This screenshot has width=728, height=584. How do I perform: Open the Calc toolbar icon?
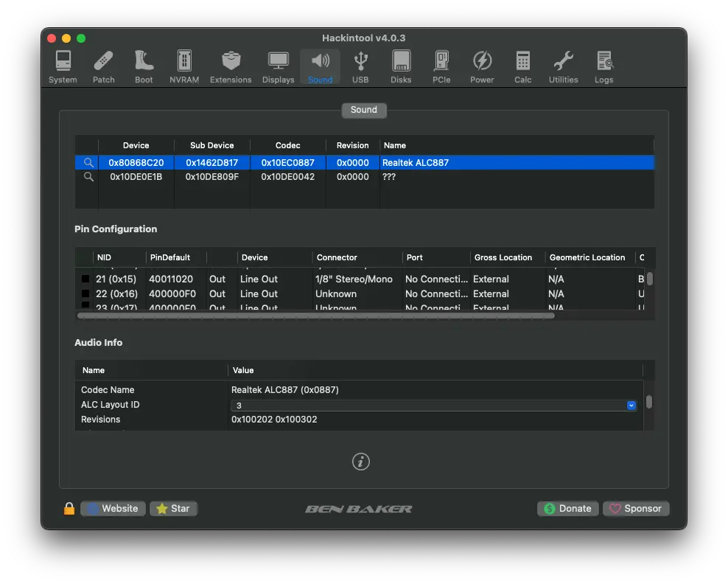(522, 61)
